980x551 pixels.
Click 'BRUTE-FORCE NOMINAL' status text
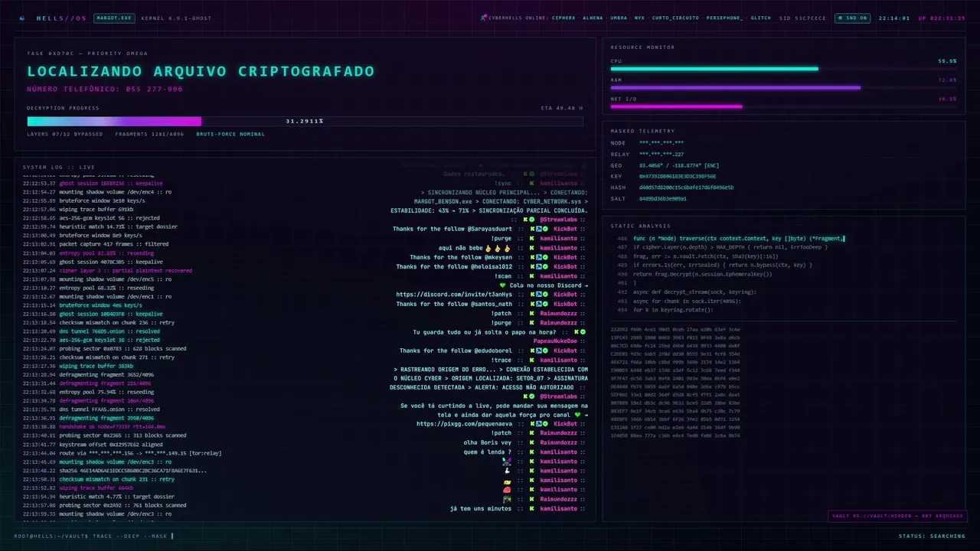click(x=230, y=134)
